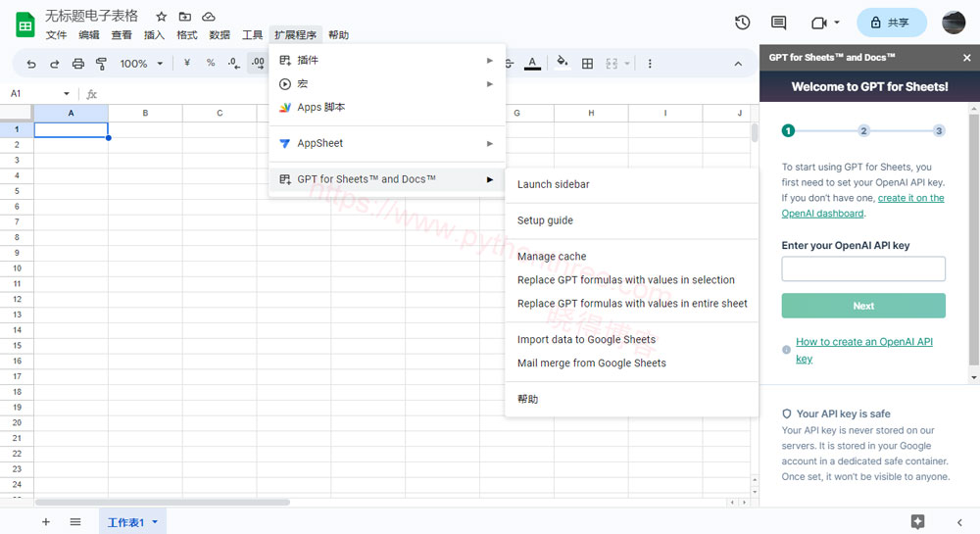This screenshot has height=534, width=980.
Task: Collapse the toolbar header with chevron
Action: pos(738,64)
